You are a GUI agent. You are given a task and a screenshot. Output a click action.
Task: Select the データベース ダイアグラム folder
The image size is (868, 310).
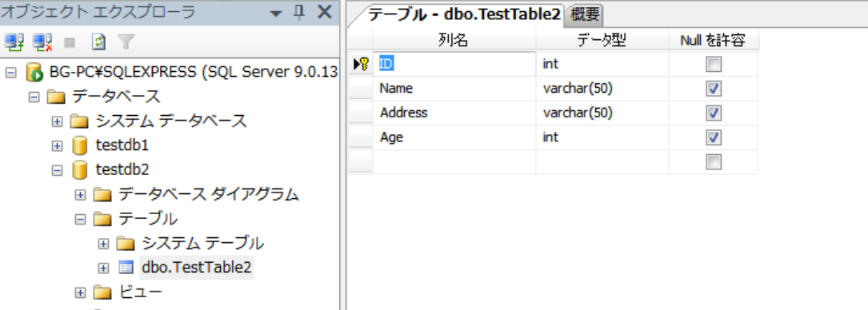tap(209, 194)
